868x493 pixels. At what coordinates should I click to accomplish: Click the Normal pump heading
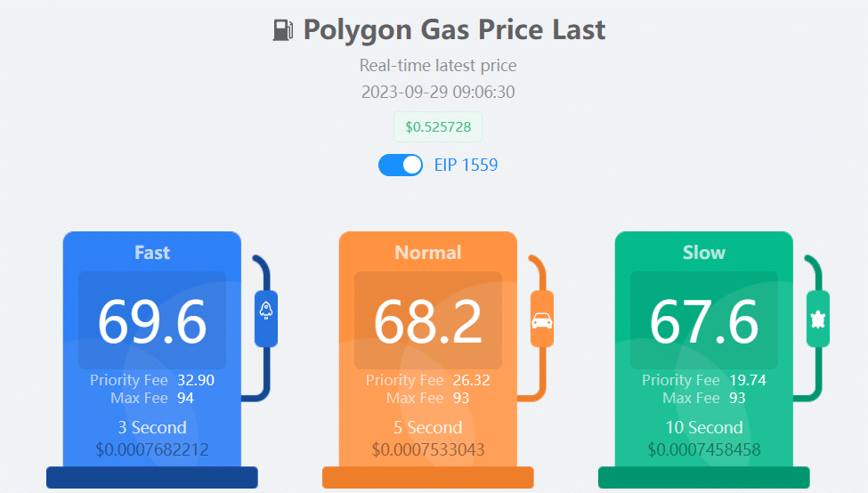tap(428, 253)
